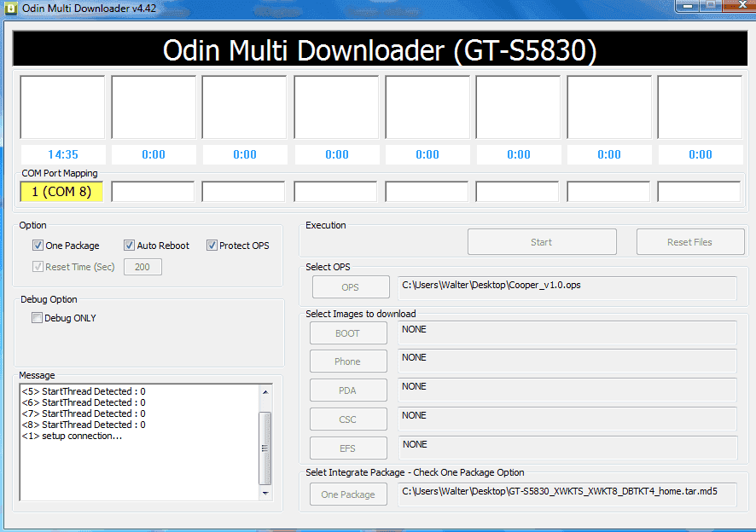Open the OPS file selector button
The height and width of the screenshot is (532, 756).
click(x=351, y=287)
